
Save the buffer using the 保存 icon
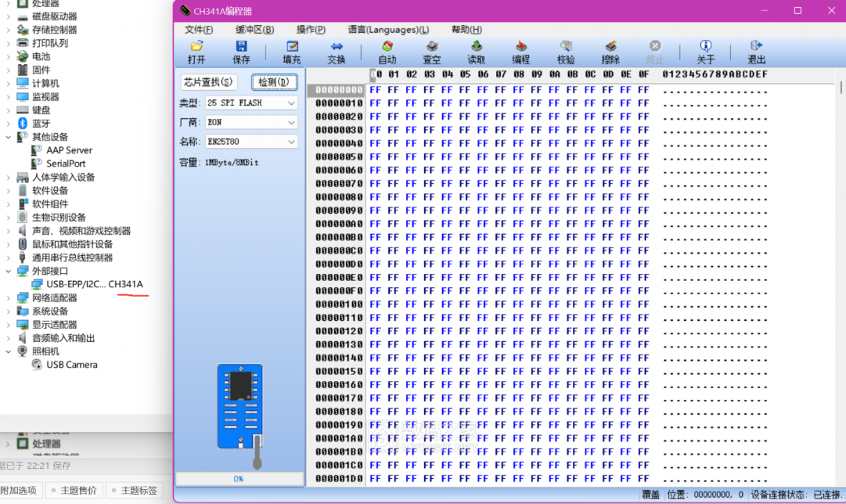241,50
